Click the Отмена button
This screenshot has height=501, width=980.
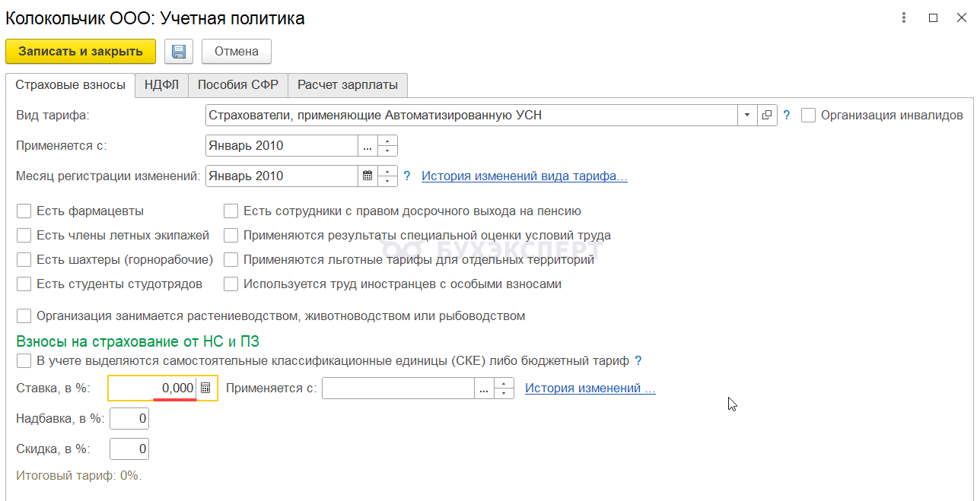click(x=237, y=52)
